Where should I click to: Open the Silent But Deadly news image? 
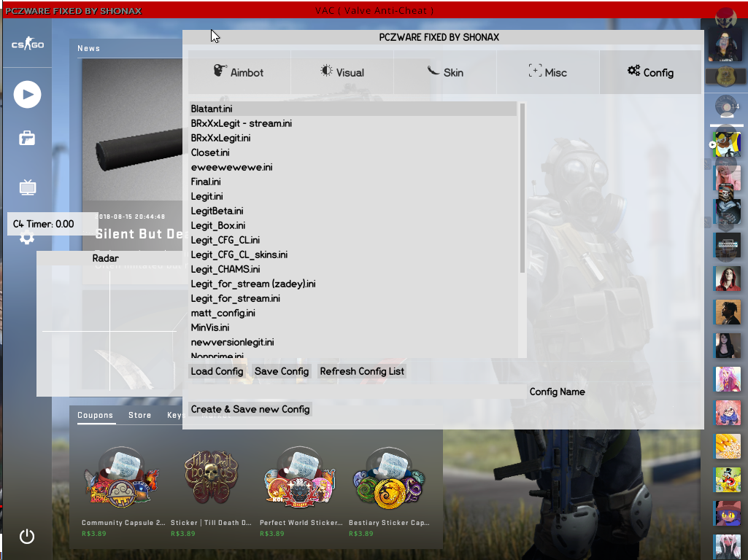pos(132,128)
